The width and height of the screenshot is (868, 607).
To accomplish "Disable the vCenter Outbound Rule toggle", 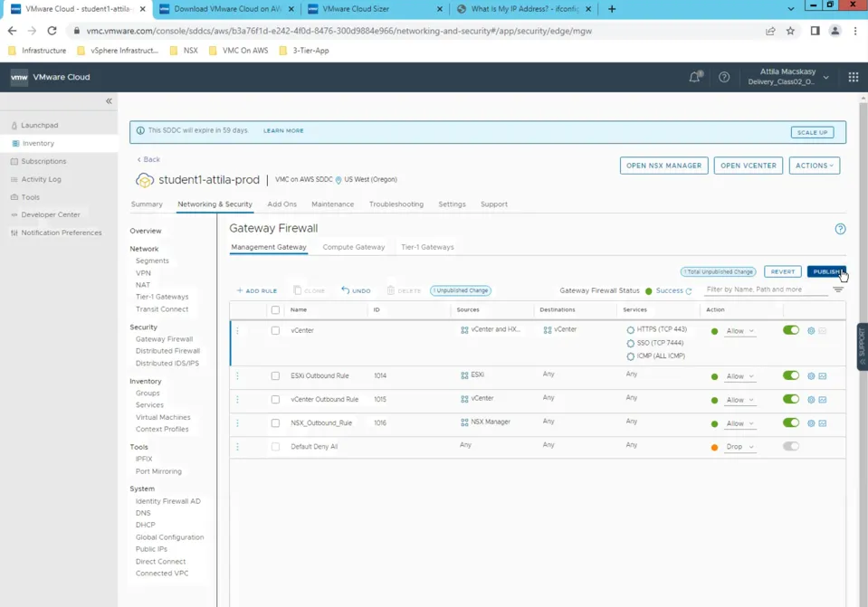I will point(790,399).
